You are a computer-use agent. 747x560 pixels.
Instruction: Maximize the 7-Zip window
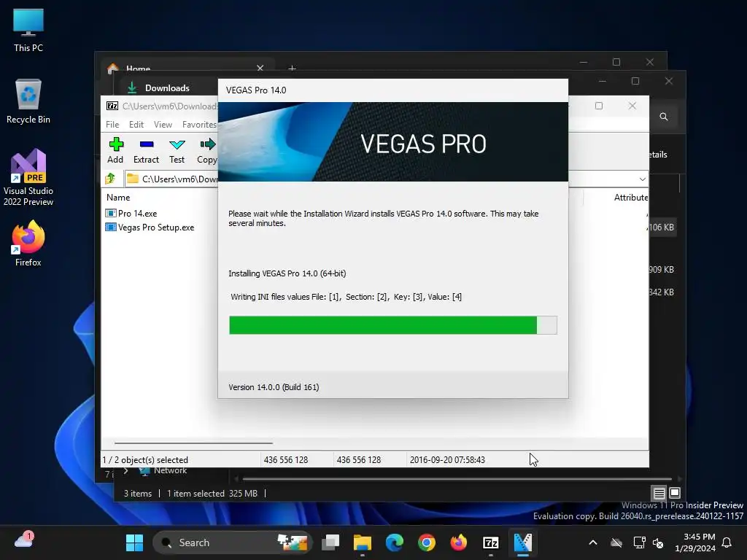(x=599, y=106)
